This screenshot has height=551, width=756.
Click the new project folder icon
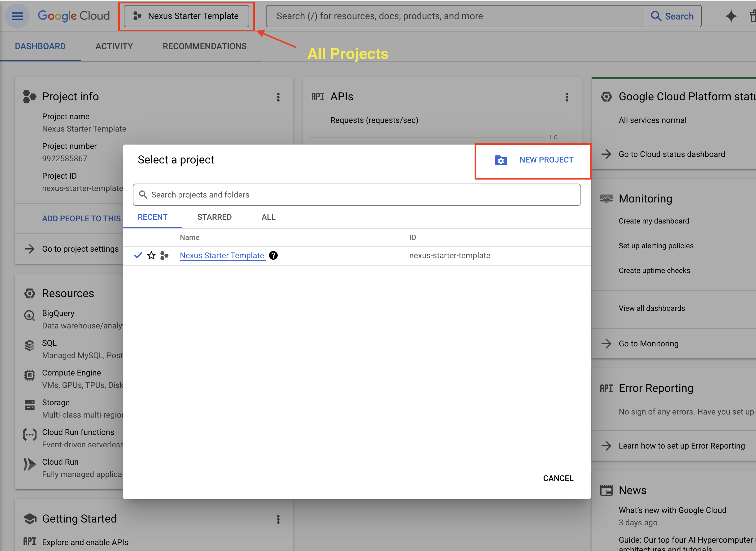pyautogui.click(x=501, y=160)
